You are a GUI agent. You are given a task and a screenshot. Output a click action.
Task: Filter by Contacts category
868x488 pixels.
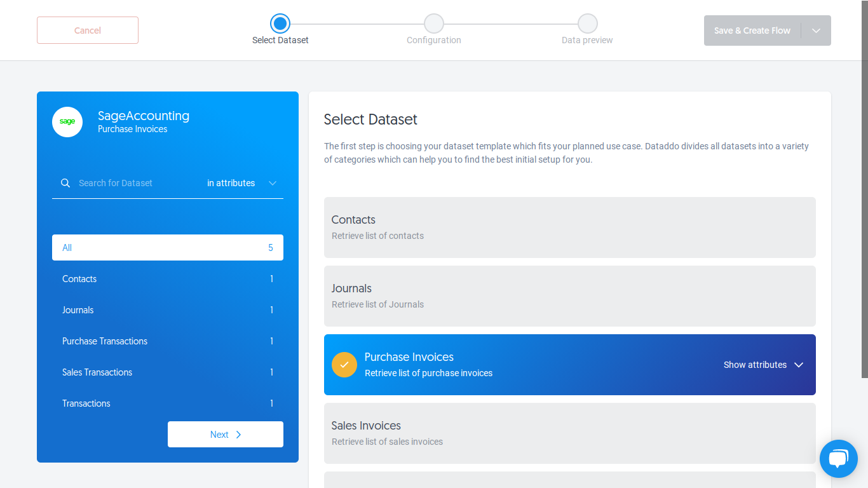coord(168,279)
